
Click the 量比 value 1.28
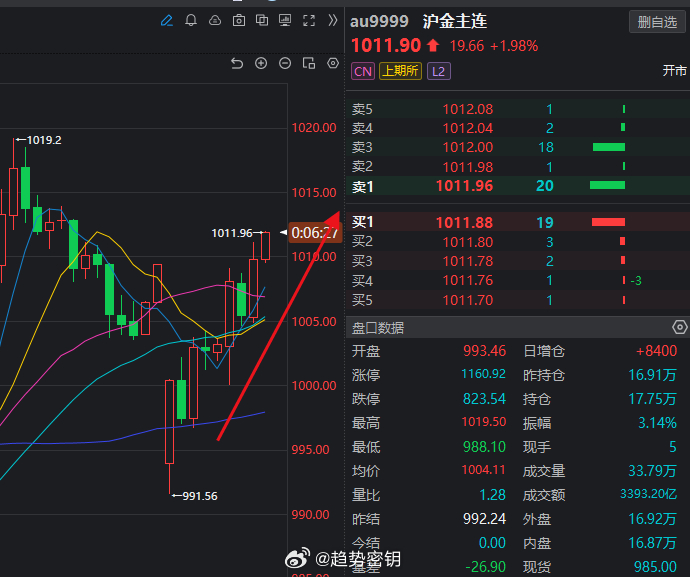(x=492, y=495)
